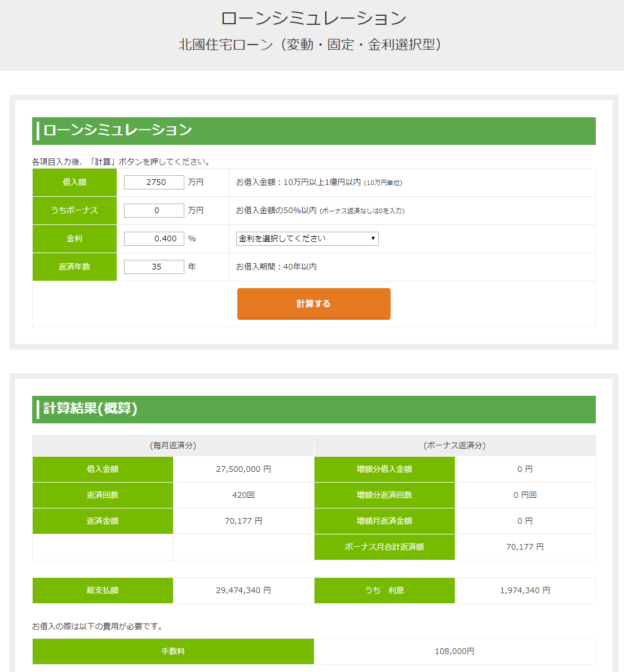Open the 金利を選択してください dropdown

click(307, 238)
